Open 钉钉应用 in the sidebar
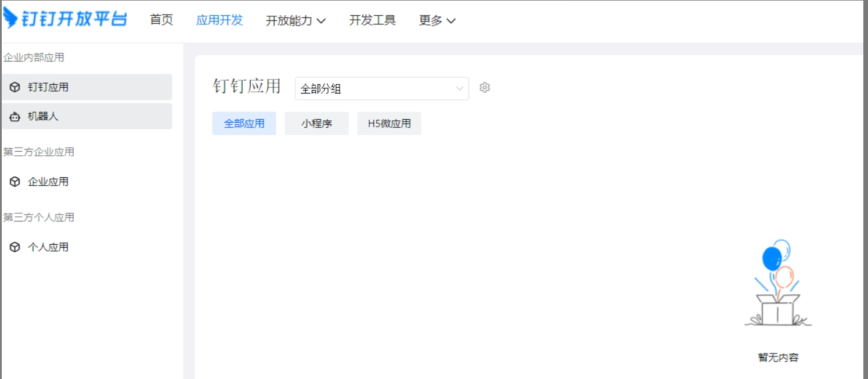 point(87,87)
